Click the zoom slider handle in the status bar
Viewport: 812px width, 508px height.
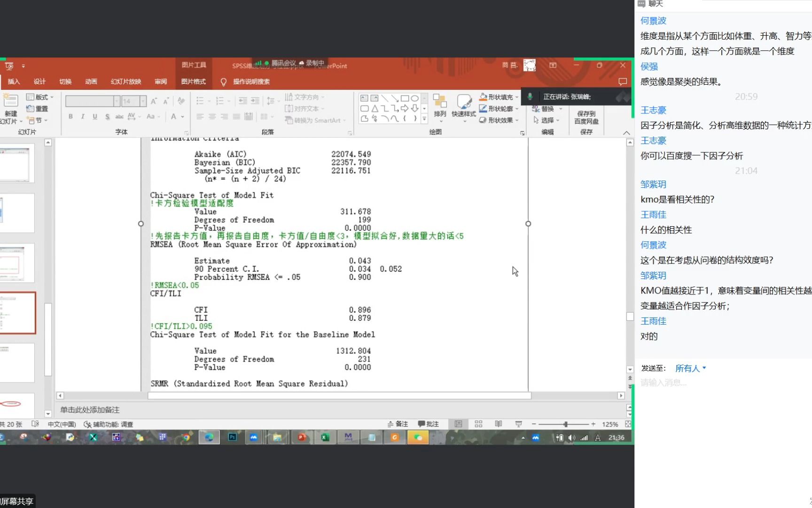566,424
